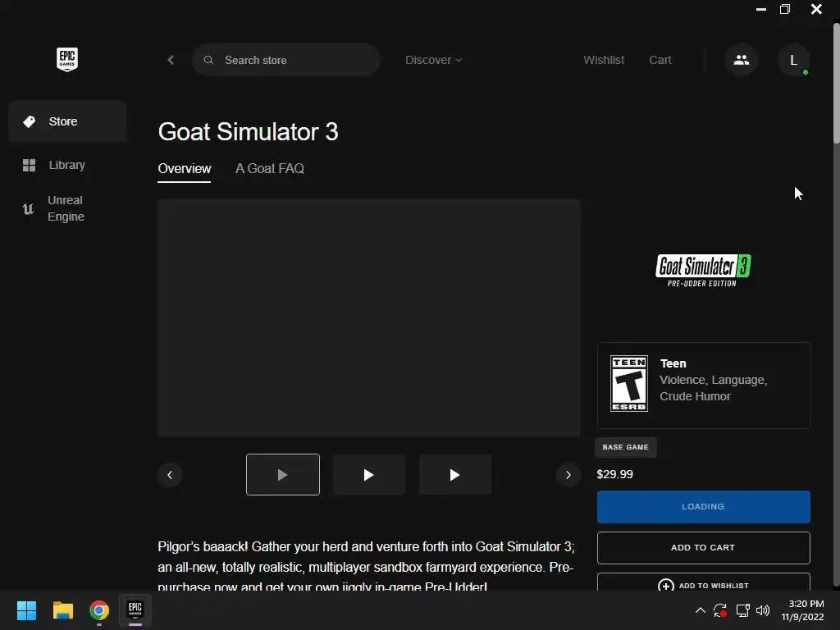Open the volume tray icon

[x=763, y=610]
